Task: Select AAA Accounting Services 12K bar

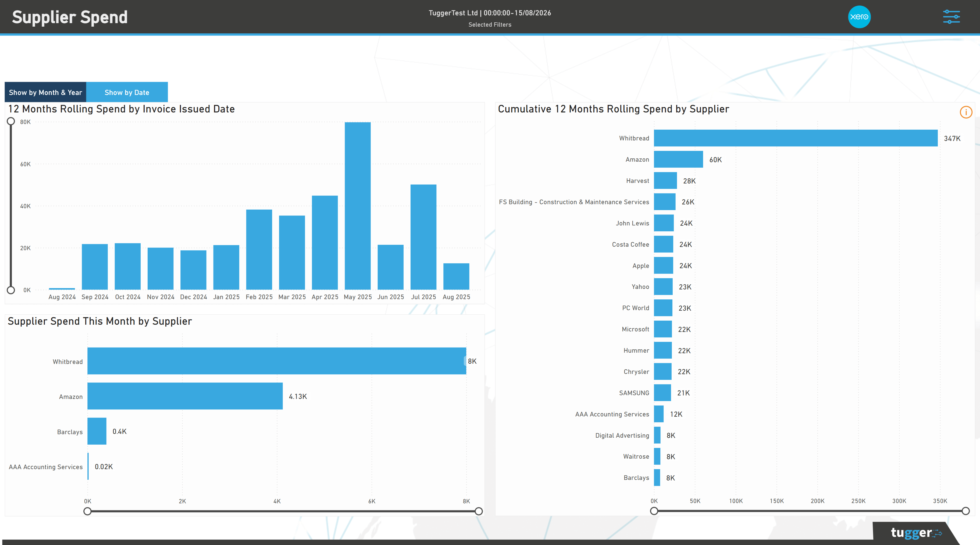Action: tap(659, 414)
